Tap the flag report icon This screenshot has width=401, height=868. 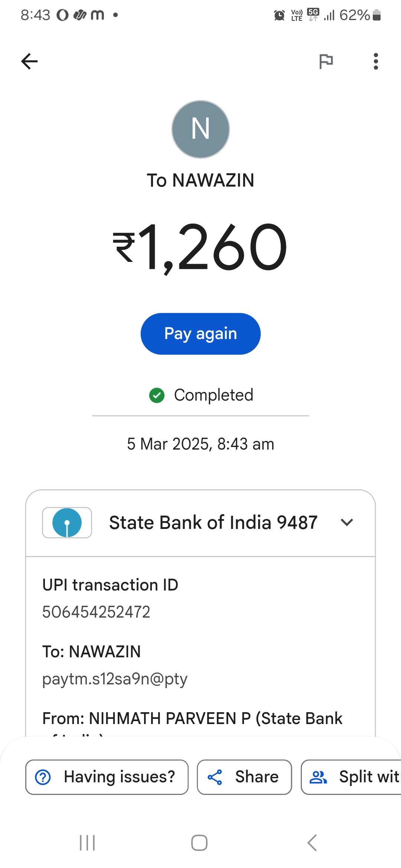coord(326,62)
